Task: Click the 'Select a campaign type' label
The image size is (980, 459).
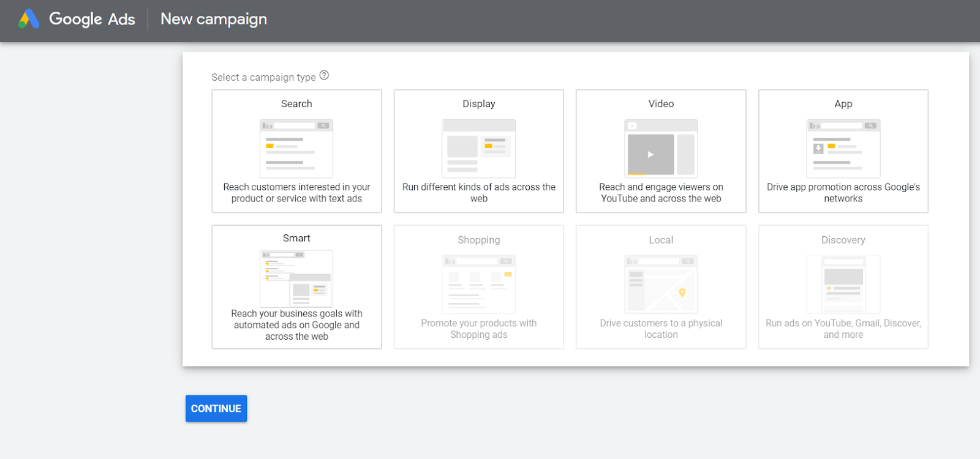Action: click(263, 77)
